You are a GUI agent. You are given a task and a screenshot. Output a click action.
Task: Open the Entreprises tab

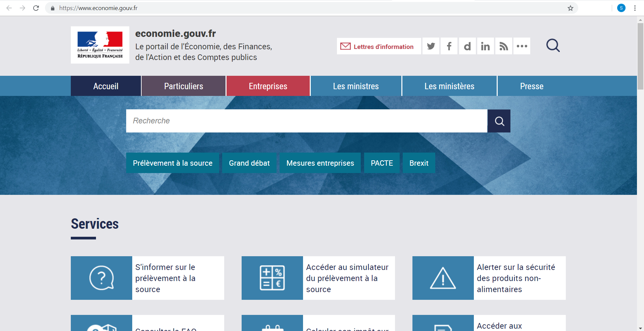click(268, 86)
